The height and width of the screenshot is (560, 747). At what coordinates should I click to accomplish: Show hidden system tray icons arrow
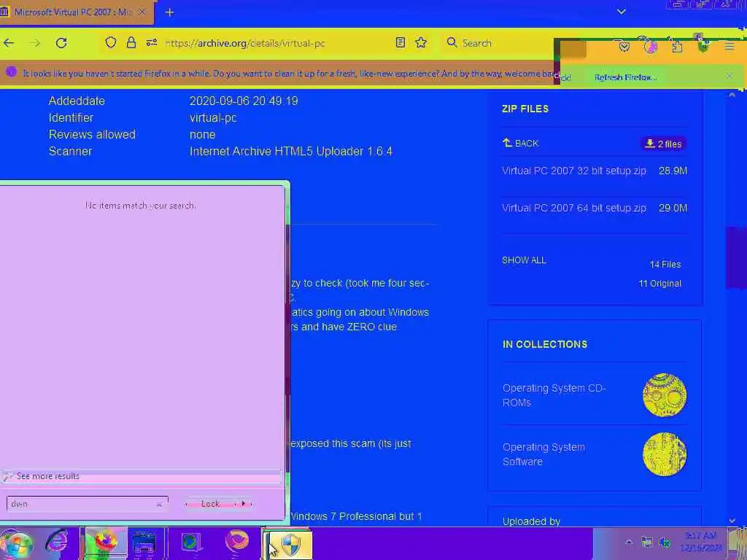tap(629, 542)
